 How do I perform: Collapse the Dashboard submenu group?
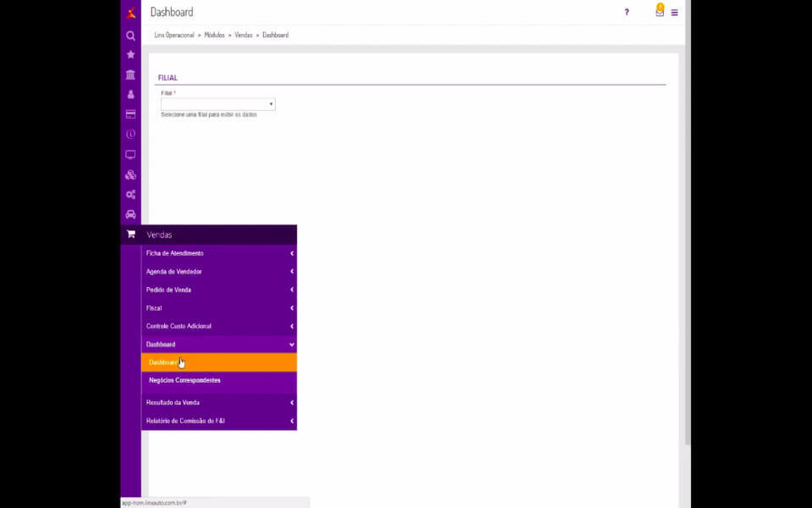click(x=219, y=345)
